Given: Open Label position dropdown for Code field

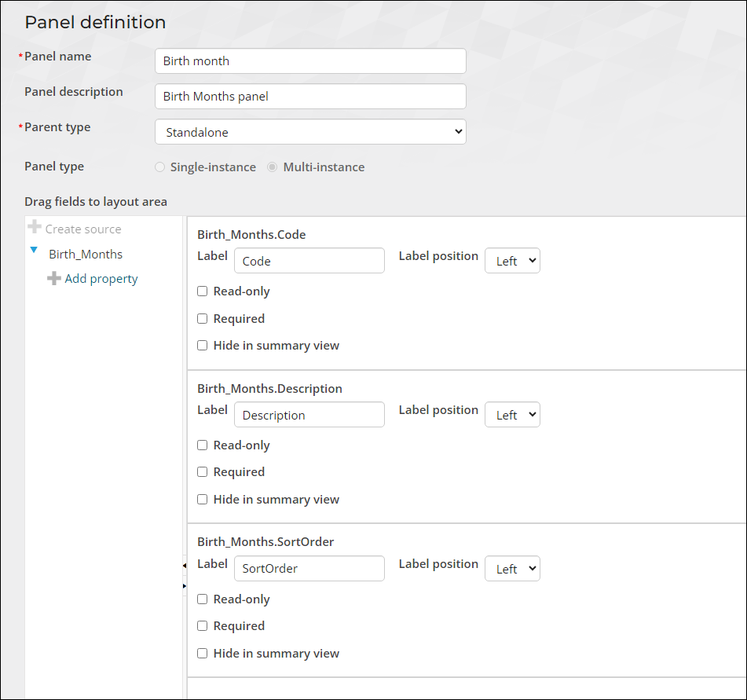Looking at the screenshot, I should 513,261.
